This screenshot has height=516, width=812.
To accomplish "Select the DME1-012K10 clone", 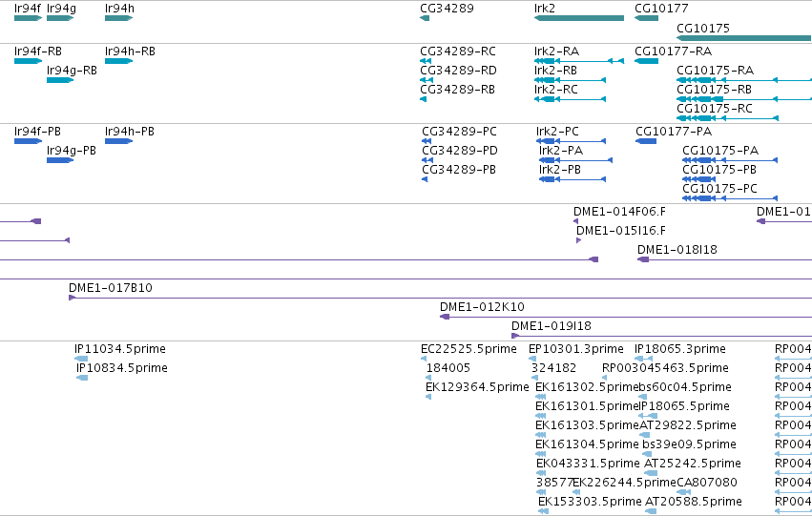I will point(482,307).
